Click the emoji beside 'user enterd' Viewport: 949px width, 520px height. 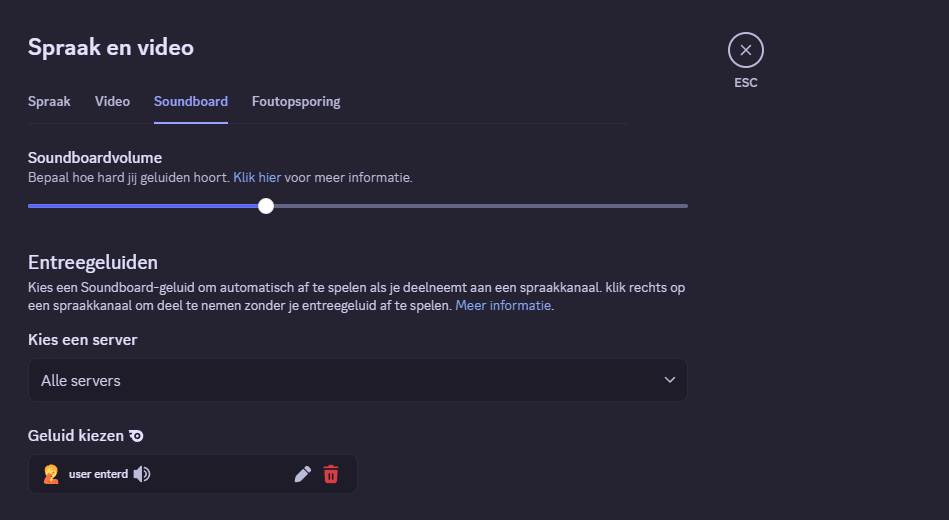click(51, 474)
